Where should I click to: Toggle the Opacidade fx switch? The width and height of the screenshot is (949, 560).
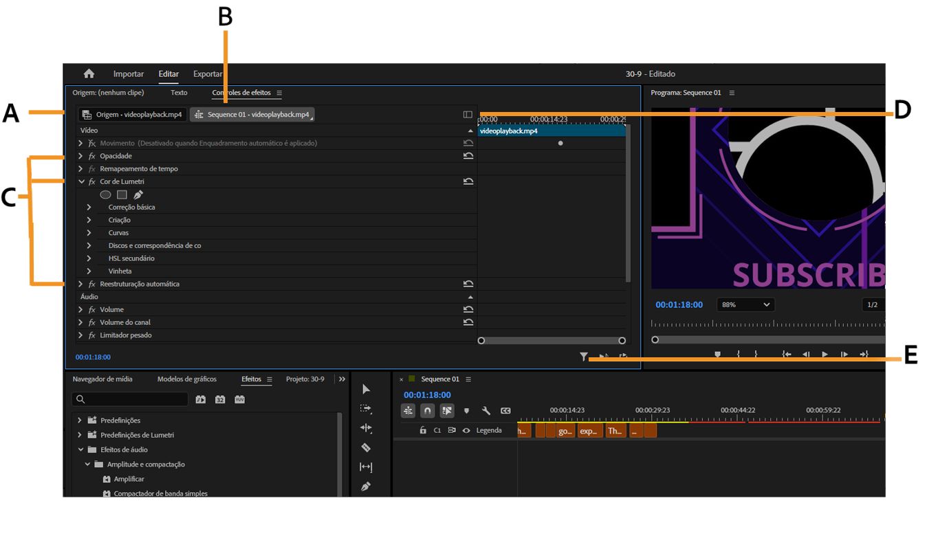pos(92,156)
